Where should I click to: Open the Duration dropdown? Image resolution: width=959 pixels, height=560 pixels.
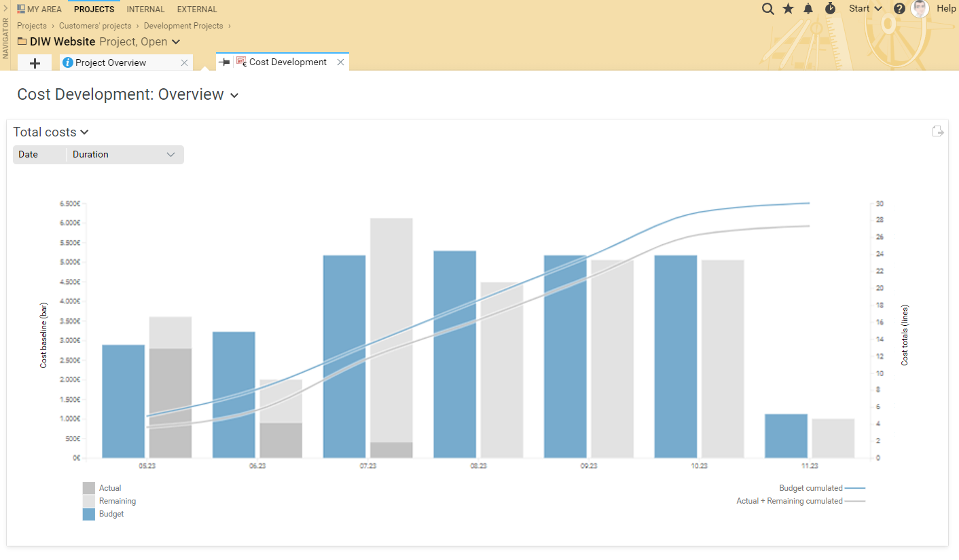point(124,155)
